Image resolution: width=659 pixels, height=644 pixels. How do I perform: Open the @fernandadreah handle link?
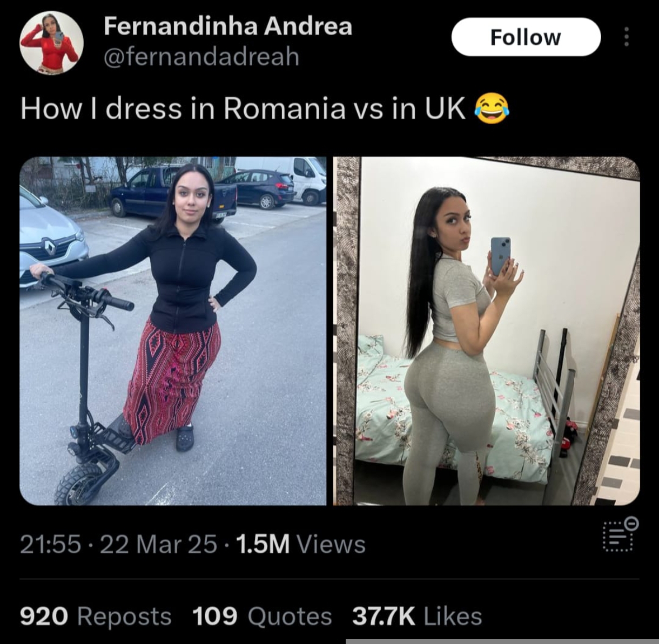[x=201, y=56]
